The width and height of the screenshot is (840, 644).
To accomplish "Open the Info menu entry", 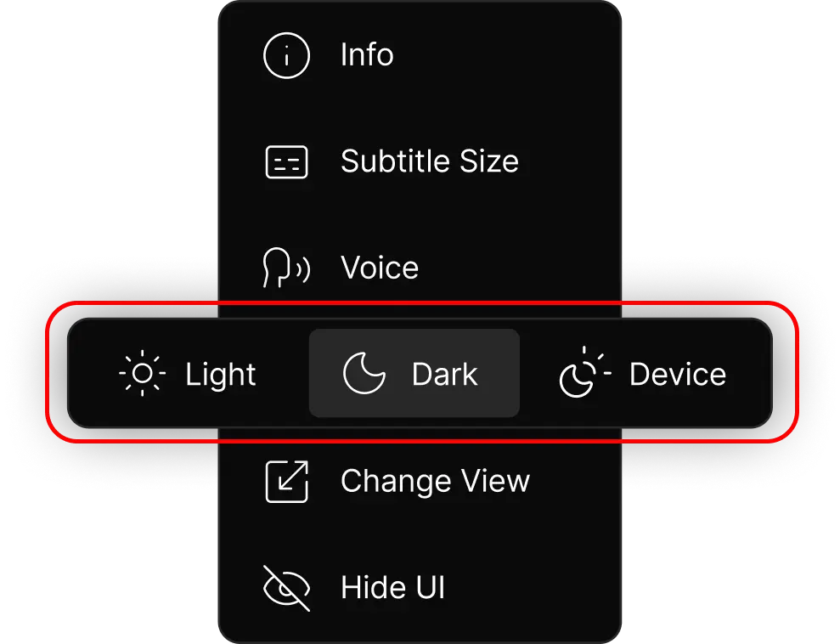I will tap(365, 55).
